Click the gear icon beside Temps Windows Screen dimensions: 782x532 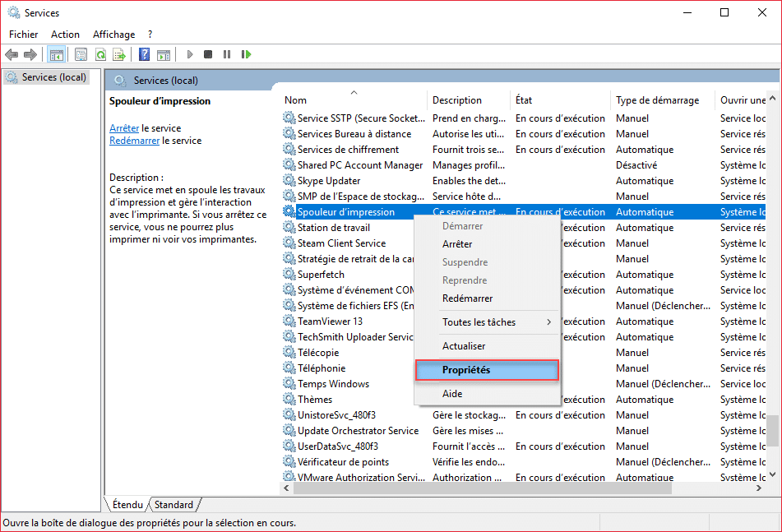pyautogui.click(x=289, y=383)
